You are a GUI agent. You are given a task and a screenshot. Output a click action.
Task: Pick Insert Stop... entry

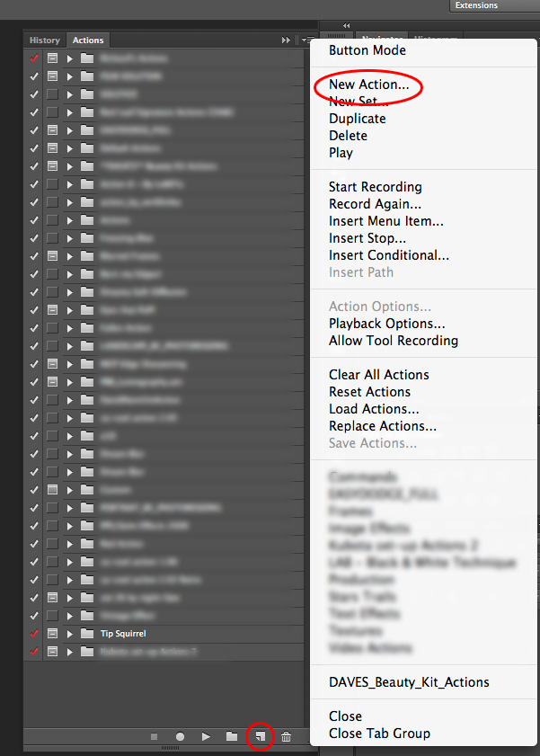367,238
